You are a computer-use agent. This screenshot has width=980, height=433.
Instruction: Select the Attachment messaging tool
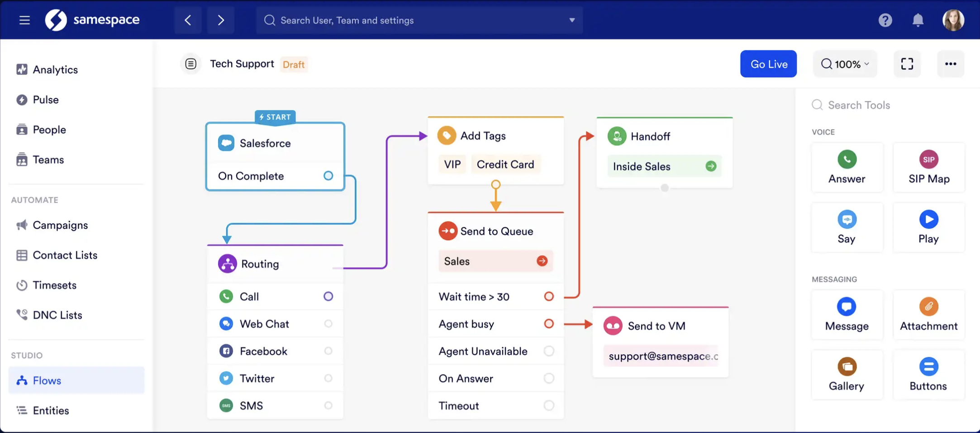[928, 314]
